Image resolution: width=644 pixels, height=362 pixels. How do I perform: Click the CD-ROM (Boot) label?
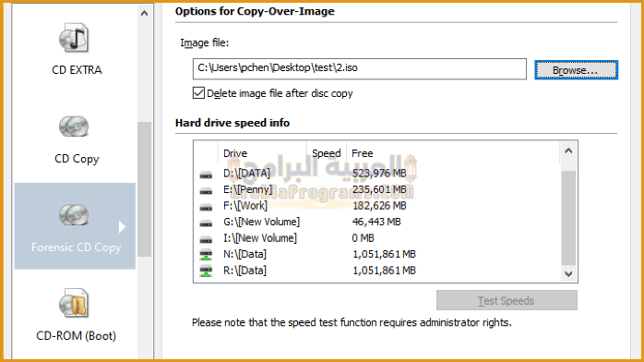[77, 336]
